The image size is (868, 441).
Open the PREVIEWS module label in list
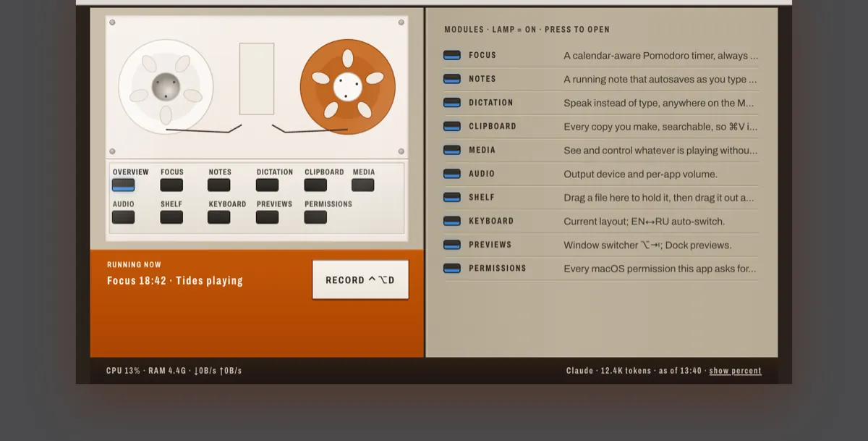tap(490, 245)
